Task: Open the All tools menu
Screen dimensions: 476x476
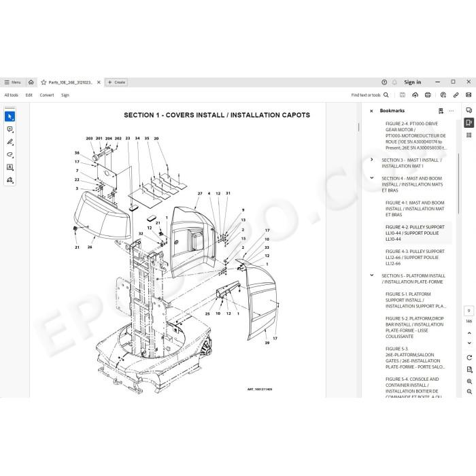Action: pos(12,95)
